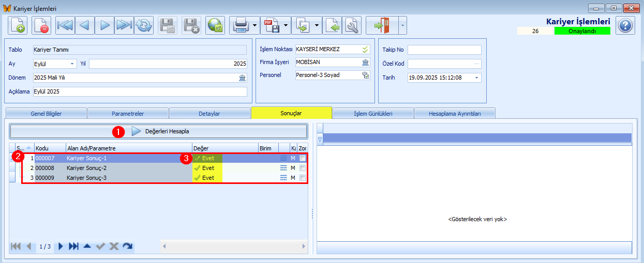This screenshot has width=644, height=263.
Task: Click the lines icon in Kariyer Sonuç-3 row
Action: (x=283, y=178)
